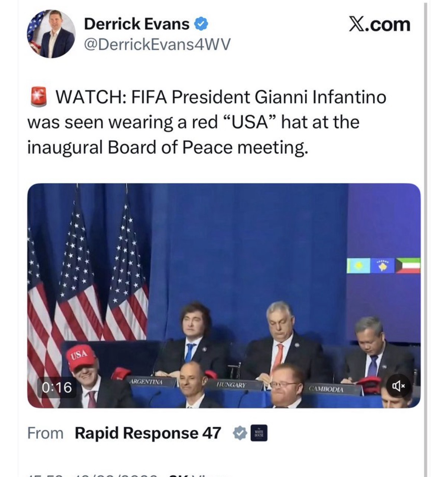Image resolution: width=448 pixels, height=477 pixels.
Task: Click the X.com logo
Action: pyautogui.click(x=379, y=24)
